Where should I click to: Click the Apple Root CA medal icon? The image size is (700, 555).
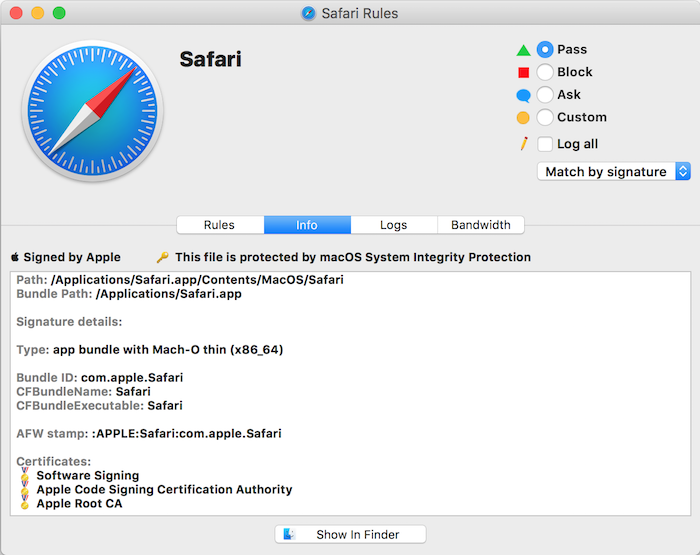click(25, 503)
